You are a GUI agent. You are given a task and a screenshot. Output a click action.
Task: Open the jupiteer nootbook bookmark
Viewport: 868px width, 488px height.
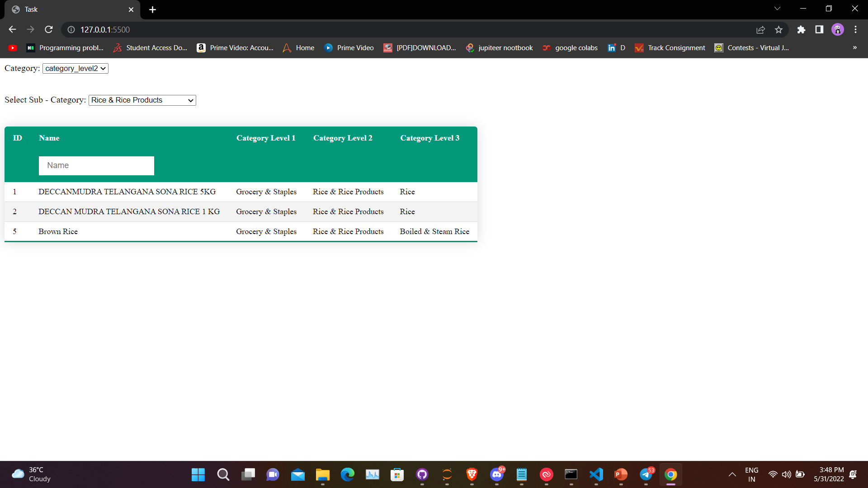click(499, 47)
